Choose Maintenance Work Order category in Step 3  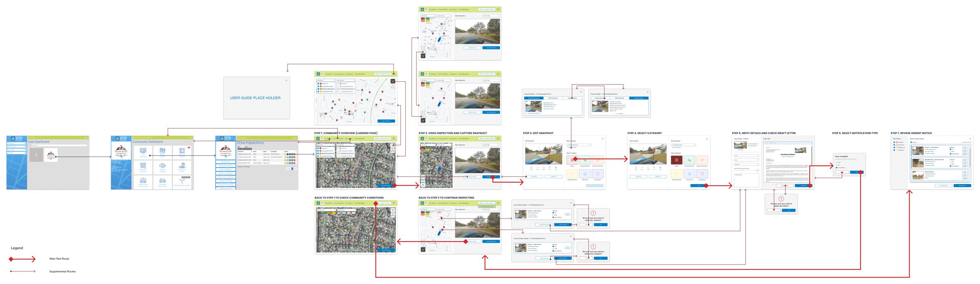point(598,160)
